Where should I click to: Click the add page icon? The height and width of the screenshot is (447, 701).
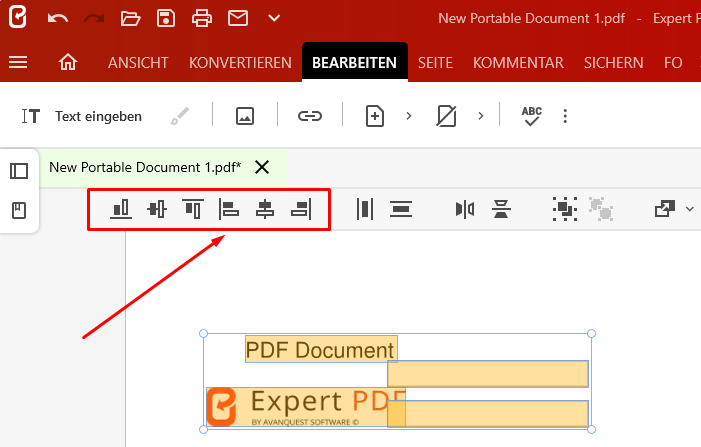click(375, 116)
